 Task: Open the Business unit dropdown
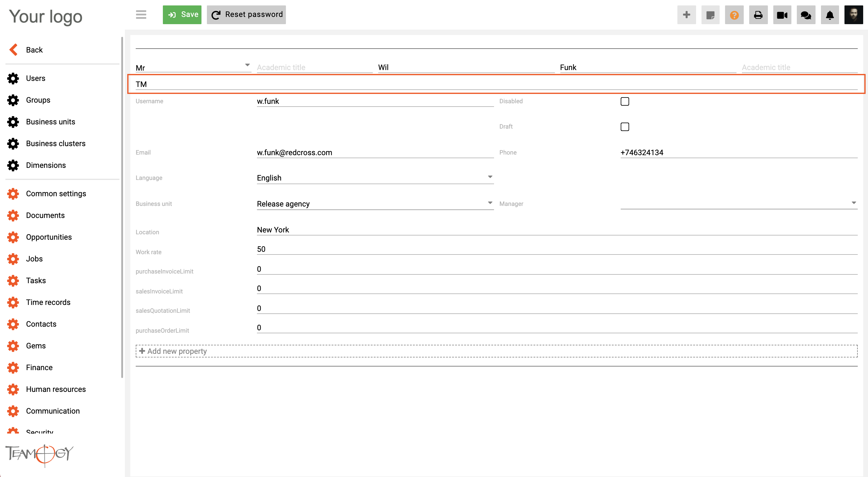pos(375,204)
